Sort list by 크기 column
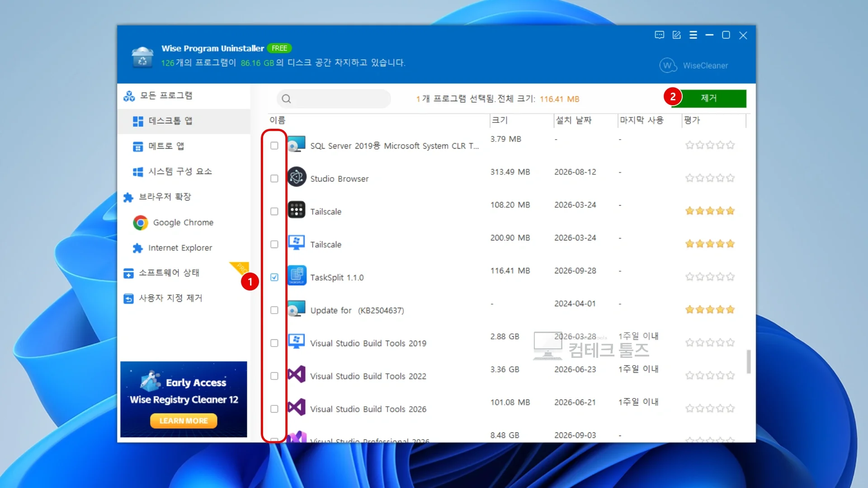This screenshot has width=868, height=488. (x=500, y=120)
